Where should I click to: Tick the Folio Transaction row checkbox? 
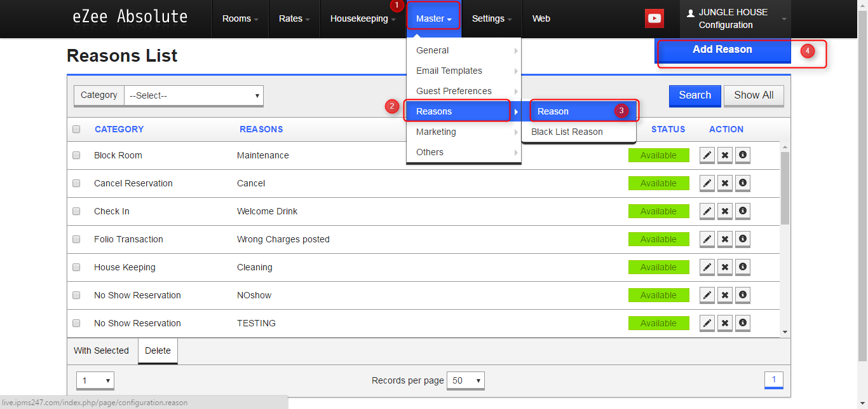click(x=76, y=239)
